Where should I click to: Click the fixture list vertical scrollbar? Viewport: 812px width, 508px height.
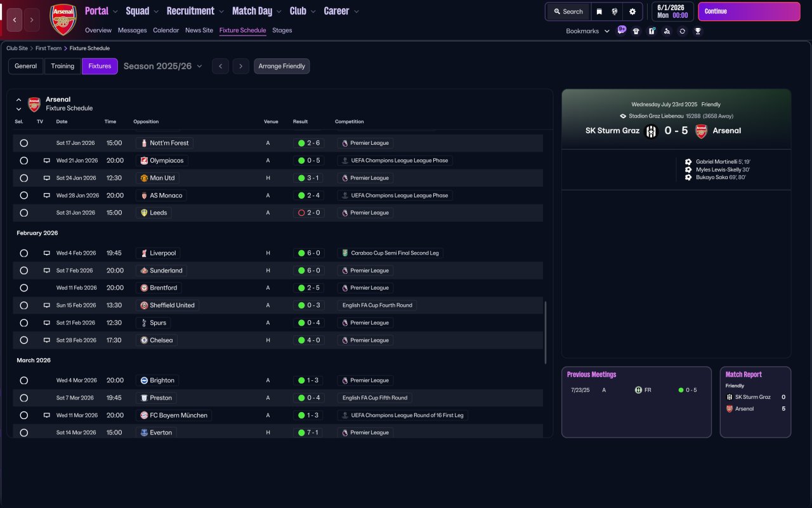(x=546, y=332)
